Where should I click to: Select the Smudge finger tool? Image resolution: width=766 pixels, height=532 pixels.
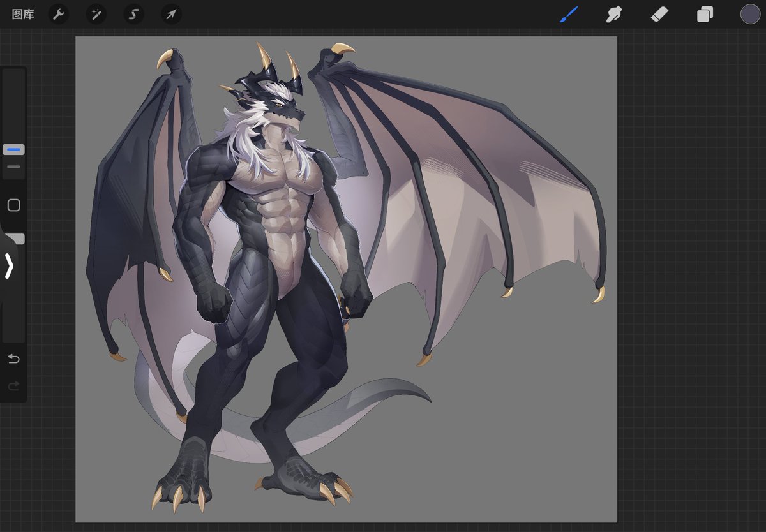click(614, 14)
